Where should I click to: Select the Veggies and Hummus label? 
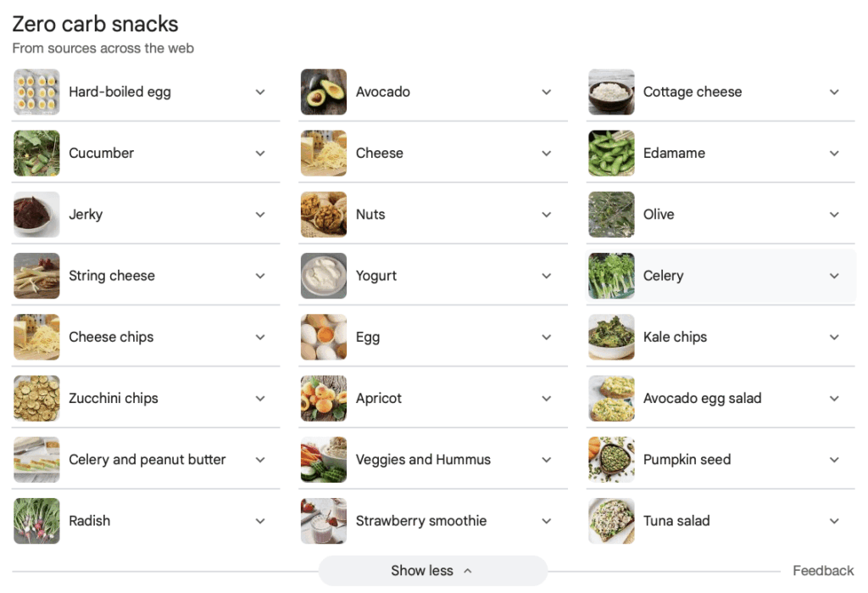click(x=423, y=460)
